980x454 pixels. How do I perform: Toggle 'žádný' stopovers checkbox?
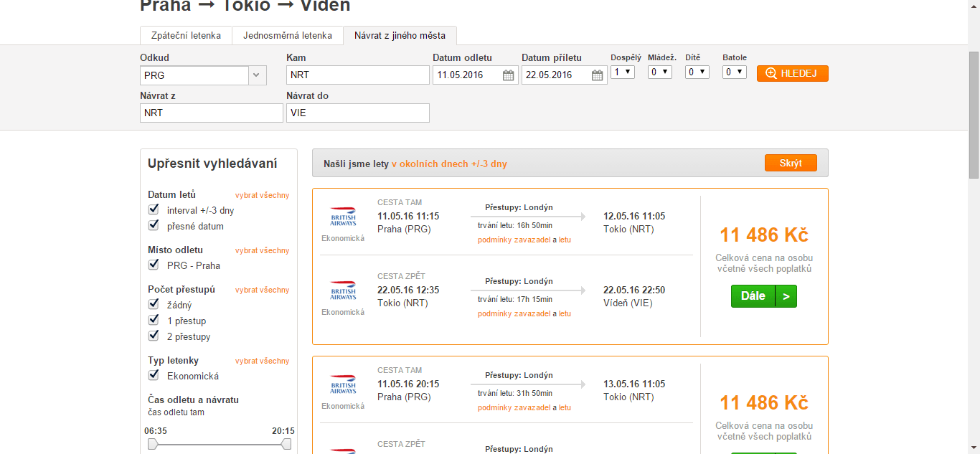click(x=154, y=304)
